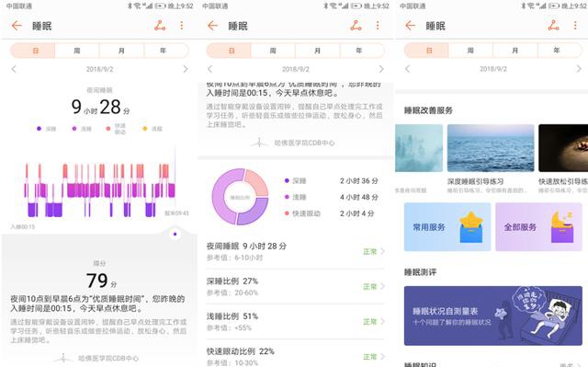Select the 周 tab in the right screen
The height and width of the screenshot is (367, 588).
click(x=470, y=51)
